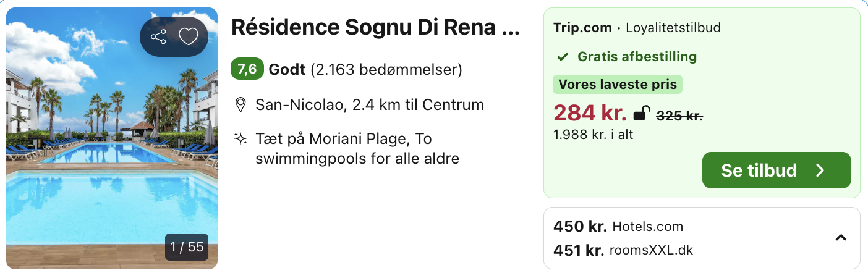Click the arrow inside Se tilbud button
Screen dimensions: 868x278
click(820, 171)
